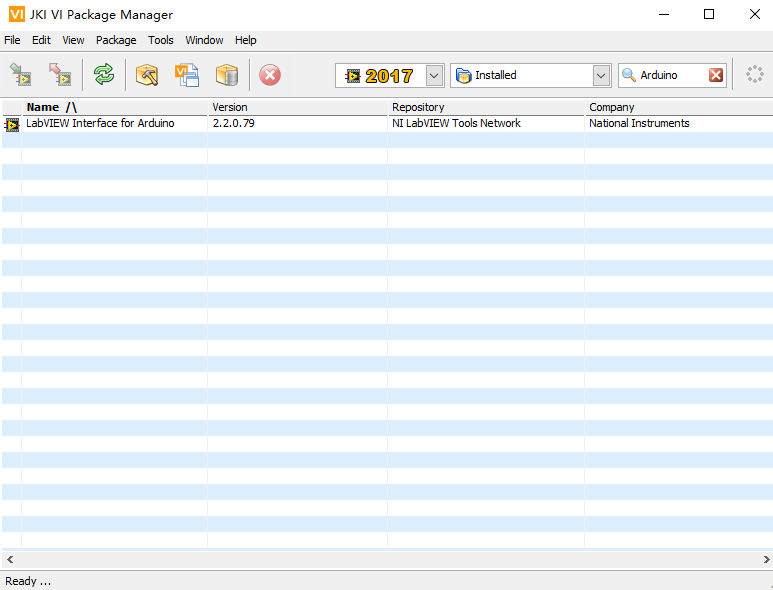Open the Package menu
This screenshot has width=773, height=590.
[116, 40]
